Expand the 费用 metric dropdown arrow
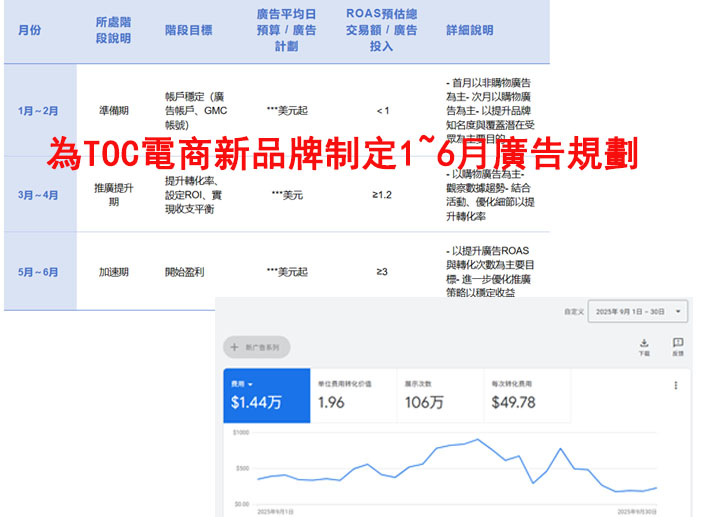 251,383
